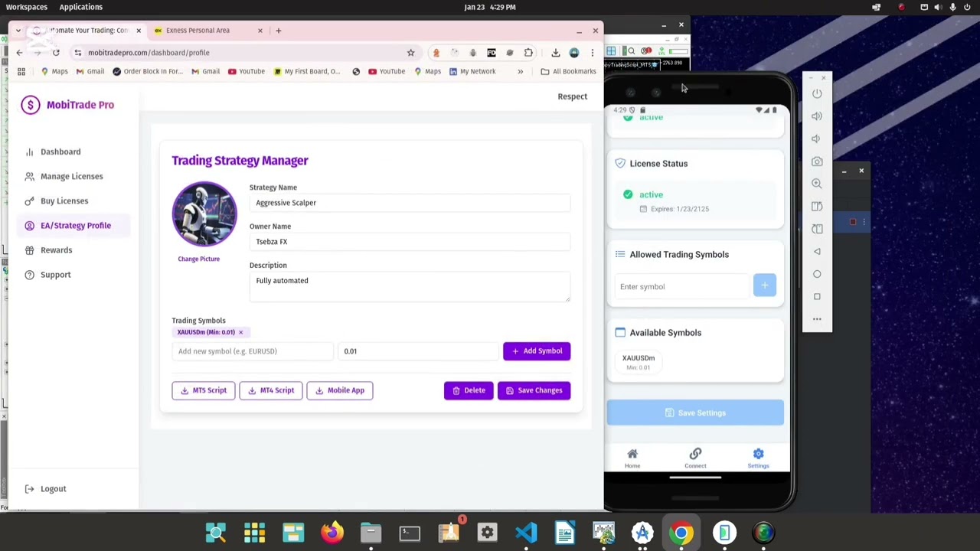Download the MT5 Script
The image size is (980, 551).
[204, 390]
